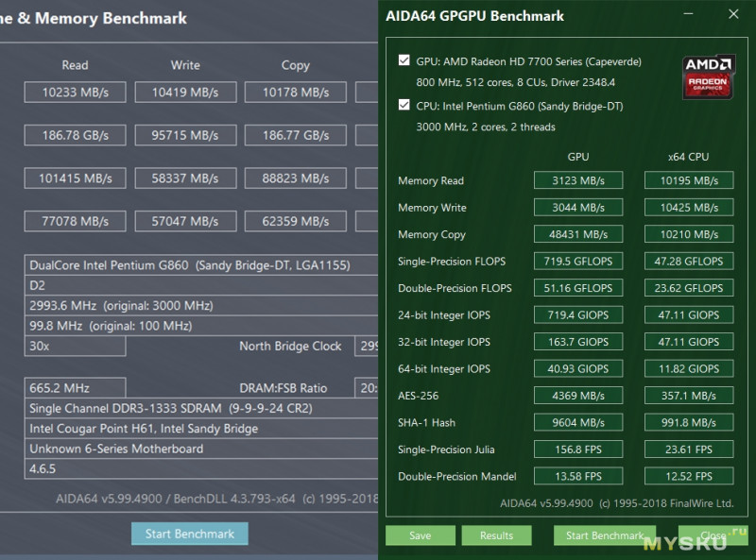Select the Copy value 62359 MB/s

click(x=296, y=221)
